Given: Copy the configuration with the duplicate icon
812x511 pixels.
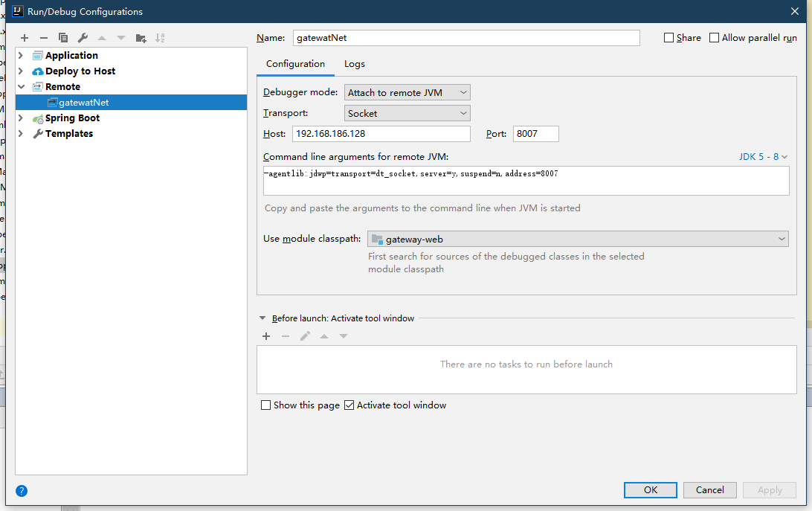Looking at the screenshot, I should 63,37.
